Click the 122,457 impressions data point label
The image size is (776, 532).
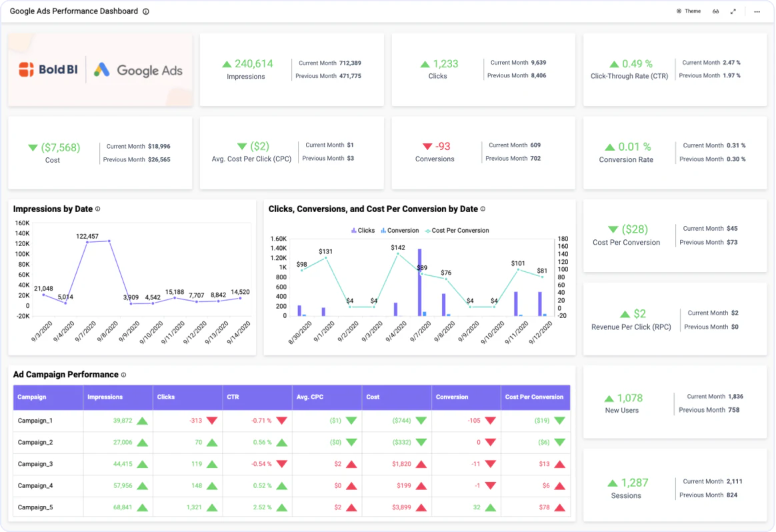pyautogui.click(x=87, y=236)
